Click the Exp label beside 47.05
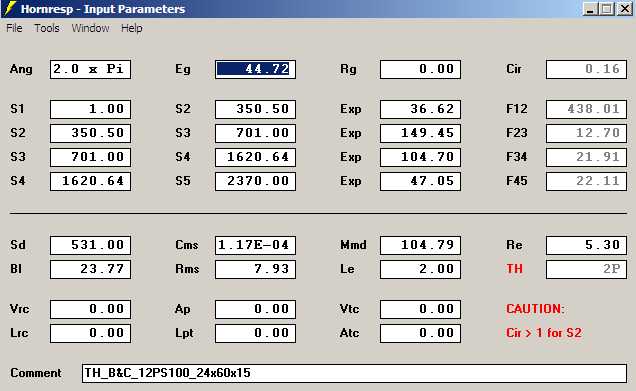Screen dimensions: 636x391 pyautogui.click(x=350, y=181)
